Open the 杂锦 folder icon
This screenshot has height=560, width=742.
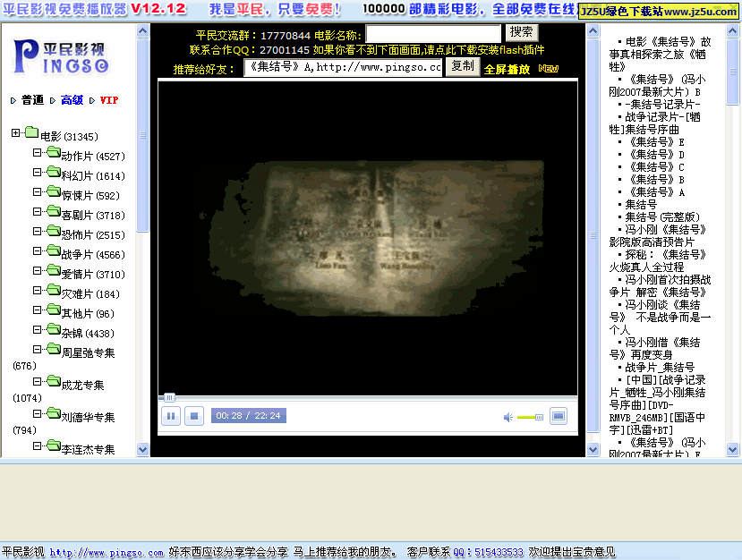[54, 329]
